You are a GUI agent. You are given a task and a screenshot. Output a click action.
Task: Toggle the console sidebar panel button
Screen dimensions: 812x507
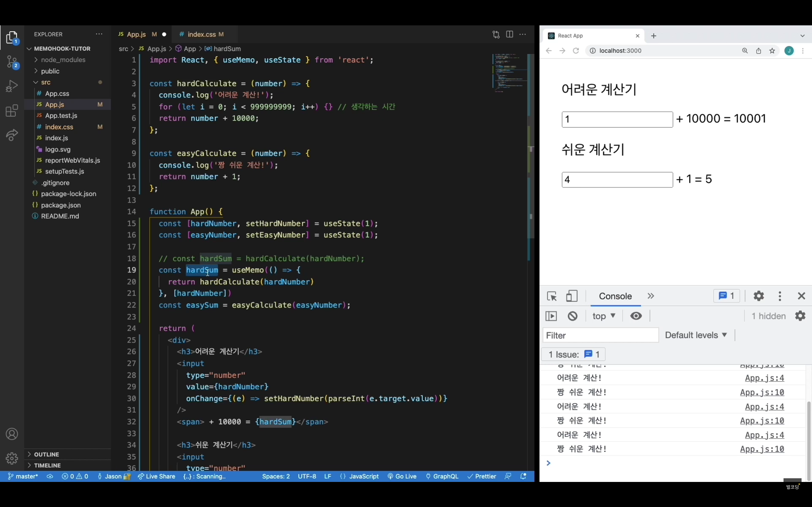point(551,316)
